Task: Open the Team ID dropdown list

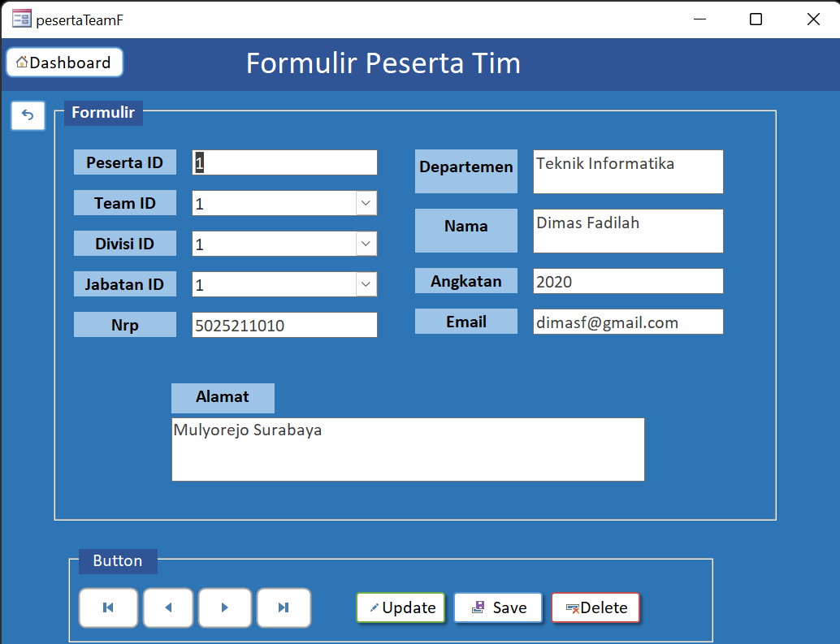Action: [x=366, y=202]
